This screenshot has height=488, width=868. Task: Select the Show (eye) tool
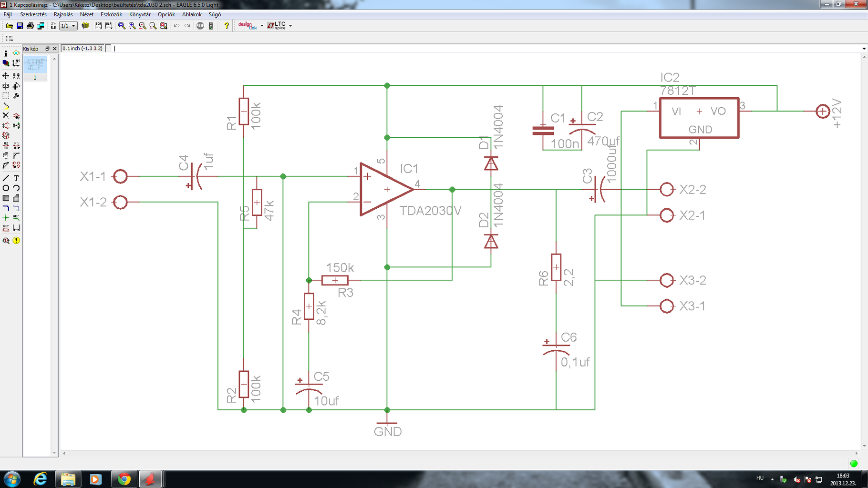tap(16, 53)
